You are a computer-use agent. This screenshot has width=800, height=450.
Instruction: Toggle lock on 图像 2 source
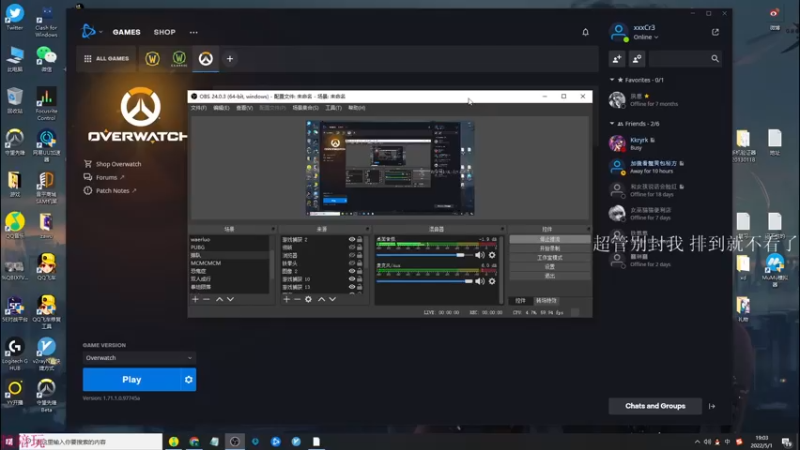click(360, 271)
